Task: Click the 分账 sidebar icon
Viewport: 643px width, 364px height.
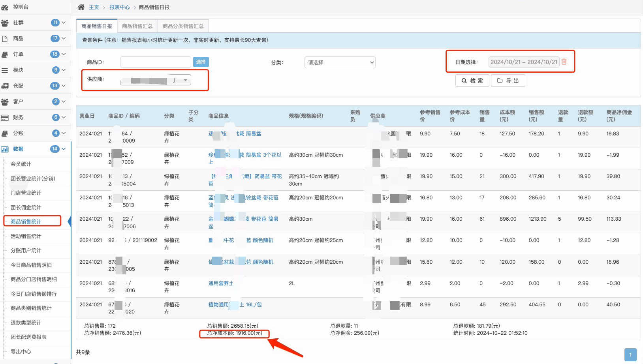Action: (x=5, y=133)
